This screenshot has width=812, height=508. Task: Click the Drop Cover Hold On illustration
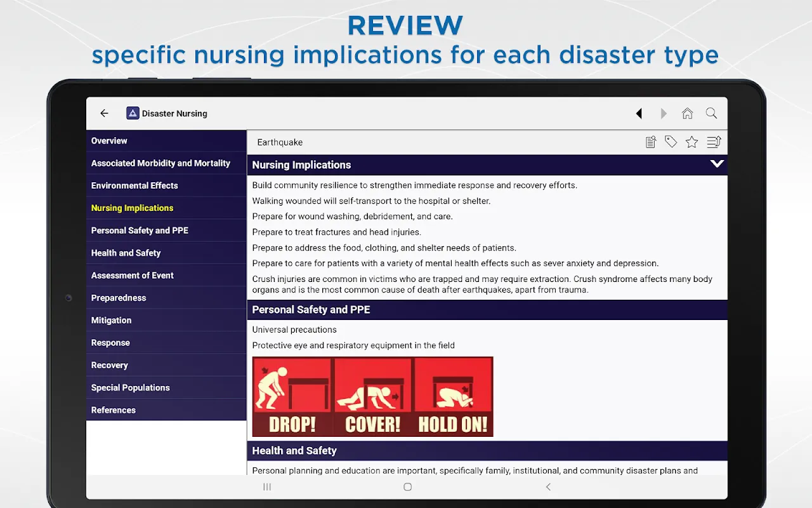(x=372, y=396)
